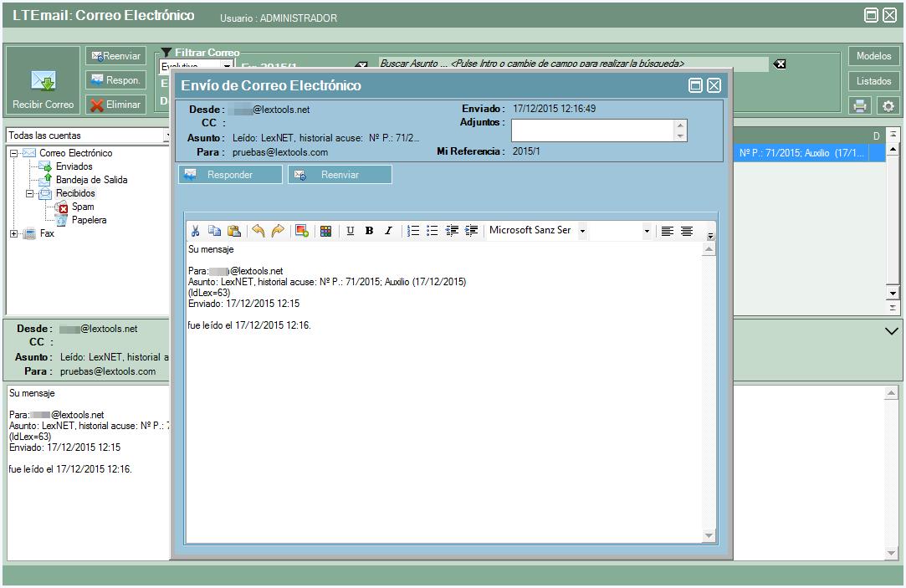
Task: Click the Cut scissors icon in editor toolbar
Action: pyautogui.click(x=196, y=232)
